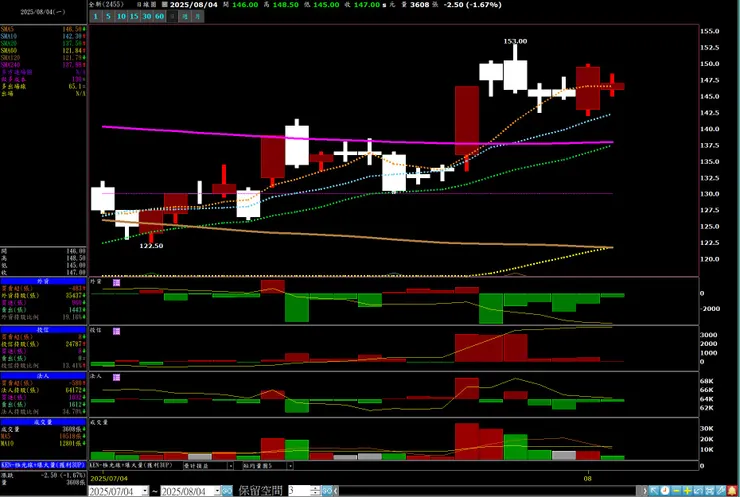Click the fit-to-screen icon in bottom toolbar
The height and width of the screenshot is (497, 740).
click(x=709, y=491)
